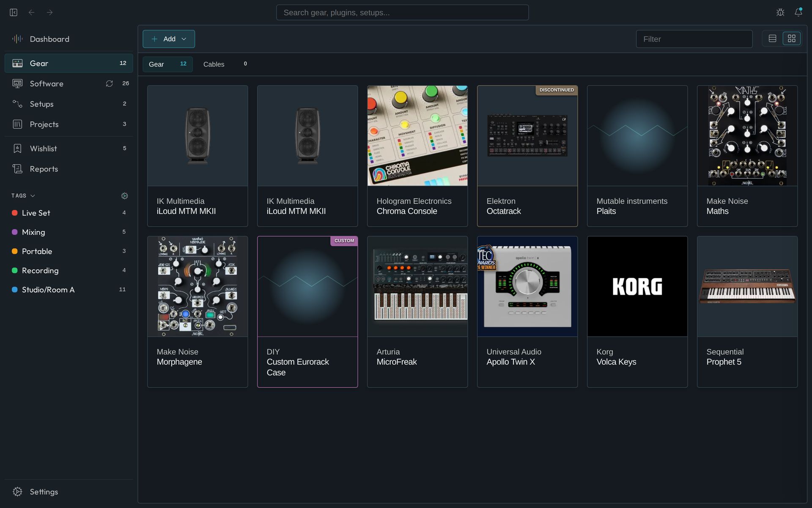812x508 pixels.
Task: Click the Filter input field
Action: 694,39
